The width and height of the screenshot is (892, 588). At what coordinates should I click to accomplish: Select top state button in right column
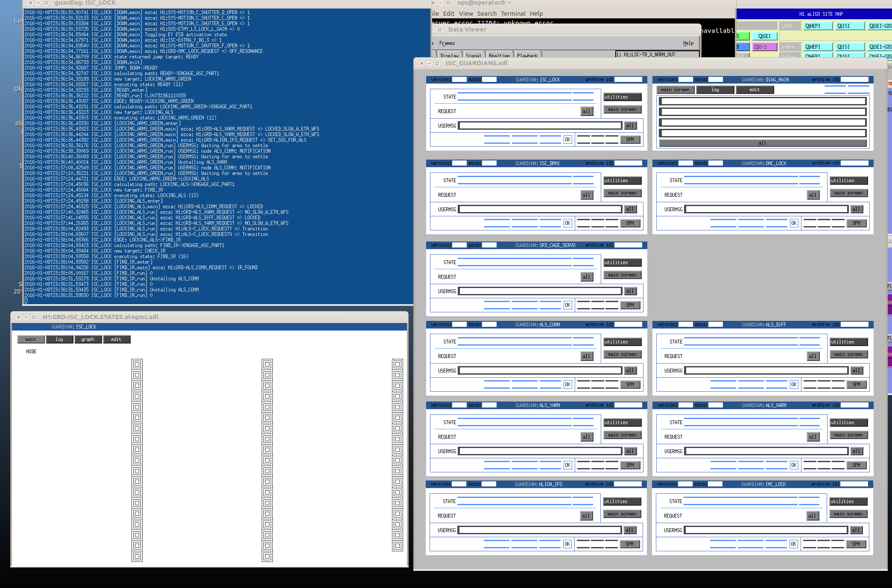398,364
